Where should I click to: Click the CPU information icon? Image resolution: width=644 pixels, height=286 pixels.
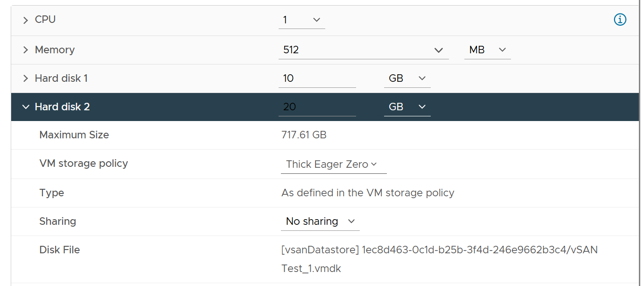pyautogui.click(x=620, y=20)
